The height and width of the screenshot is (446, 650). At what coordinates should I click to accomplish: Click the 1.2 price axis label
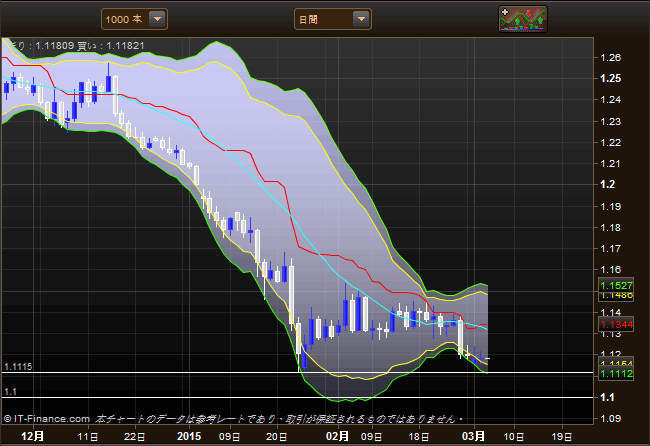point(608,184)
